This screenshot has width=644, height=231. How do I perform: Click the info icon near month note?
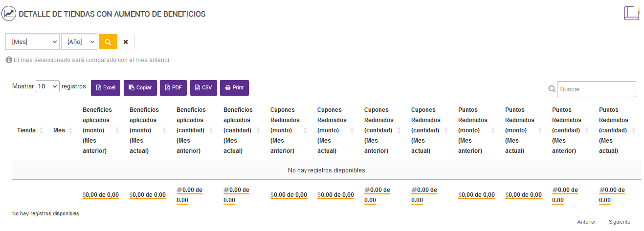pyautogui.click(x=8, y=60)
